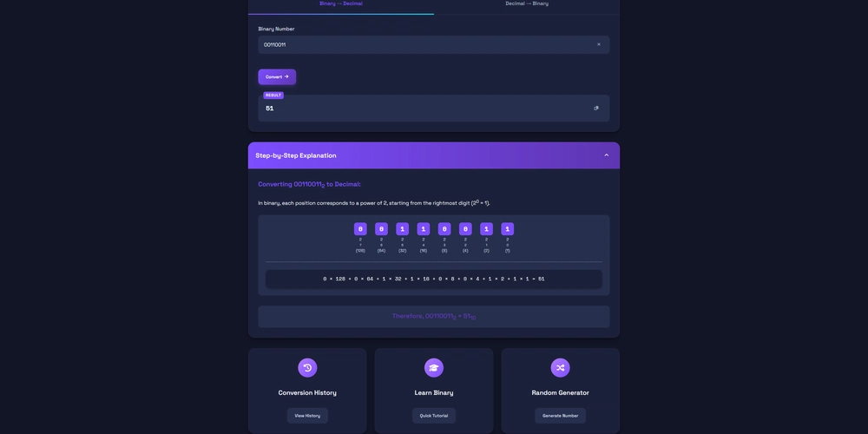Image resolution: width=868 pixels, height=434 pixels.
Task: Click the Learn Binary graduation cap icon
Action: click(x=434, y=367)
